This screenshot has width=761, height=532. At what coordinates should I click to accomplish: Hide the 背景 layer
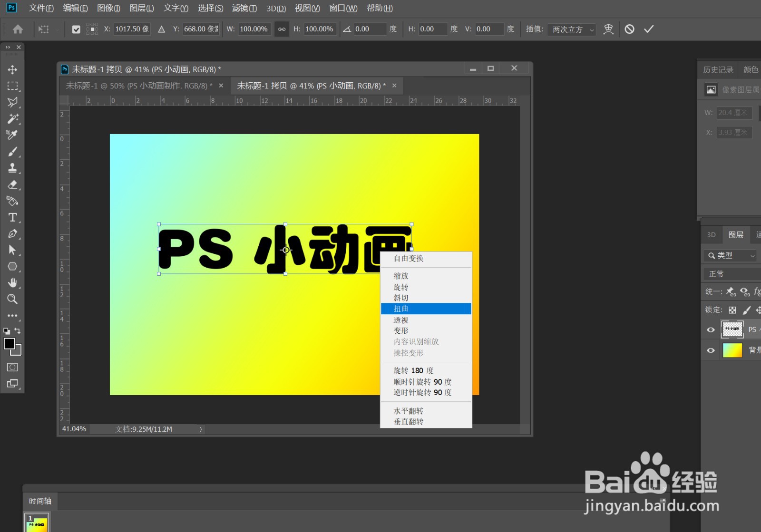point(710,350)
